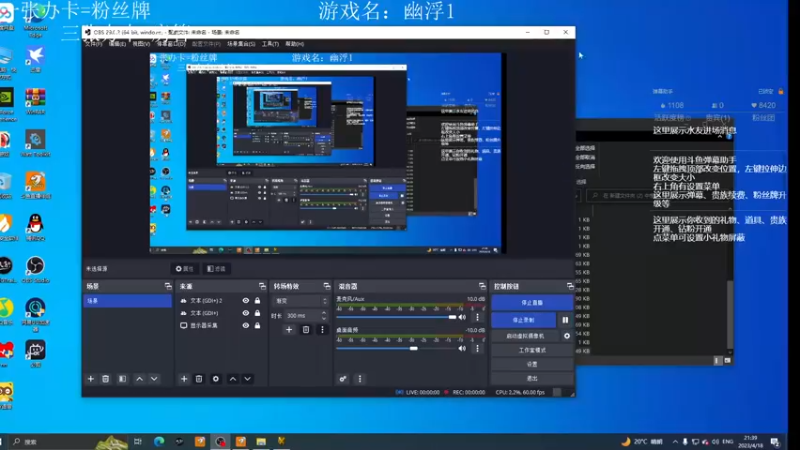
Task: Select the 场景 scene in the list
Action: [128, 301]
